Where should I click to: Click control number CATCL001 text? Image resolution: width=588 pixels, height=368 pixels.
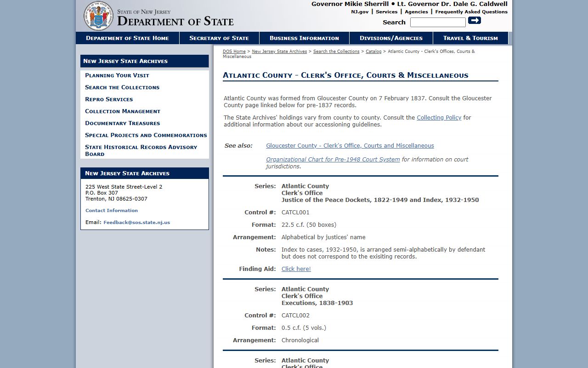pos(295,213)
